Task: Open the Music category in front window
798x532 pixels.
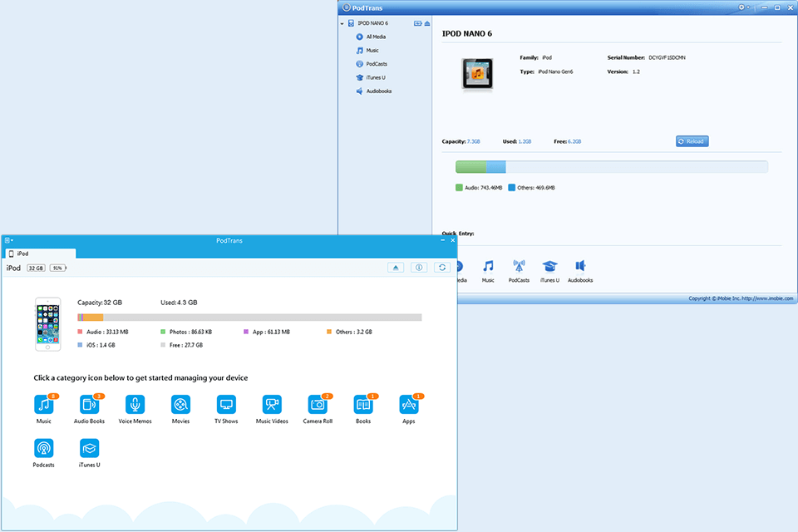Action: tap(44, 405)
